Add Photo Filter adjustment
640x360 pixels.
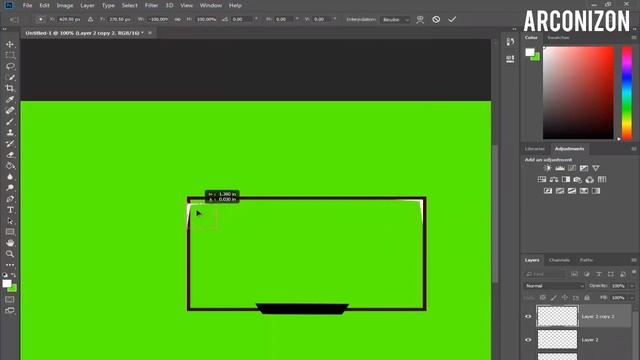tap(578, 179)
